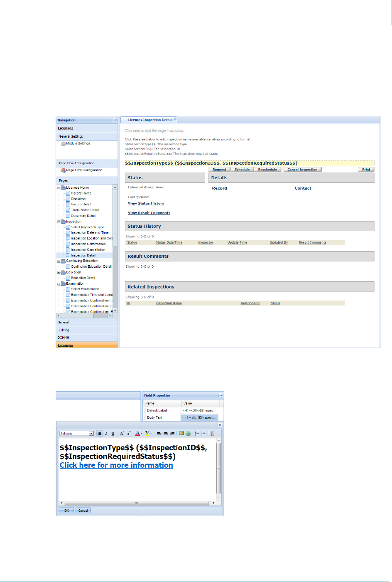Open Page Flow Configuration item

click(84, 170)
